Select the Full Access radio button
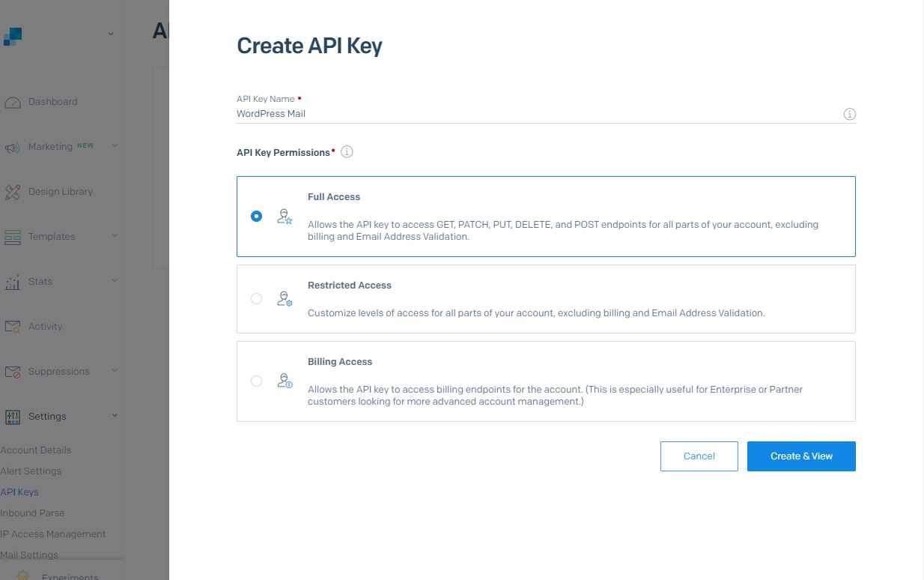 click(257, 215)
